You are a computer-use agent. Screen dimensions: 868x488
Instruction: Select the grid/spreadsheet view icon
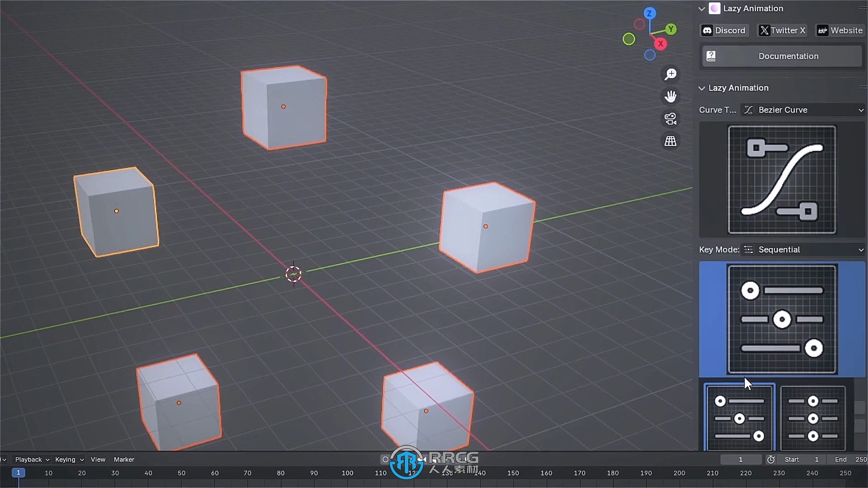click(671, 141)
